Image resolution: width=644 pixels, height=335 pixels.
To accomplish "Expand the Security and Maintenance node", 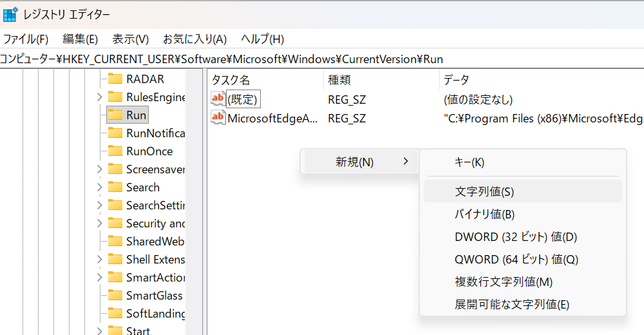I will (x=99, y=223).
